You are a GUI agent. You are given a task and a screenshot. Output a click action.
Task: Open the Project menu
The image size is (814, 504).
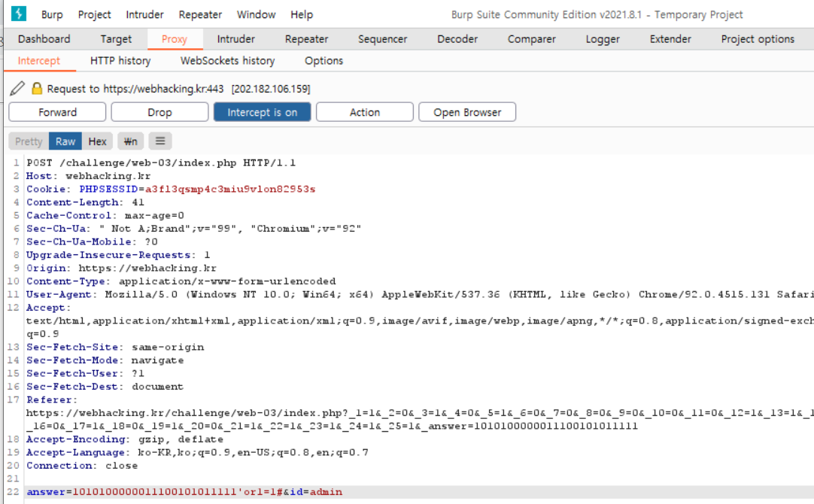(x=95, y=14)
